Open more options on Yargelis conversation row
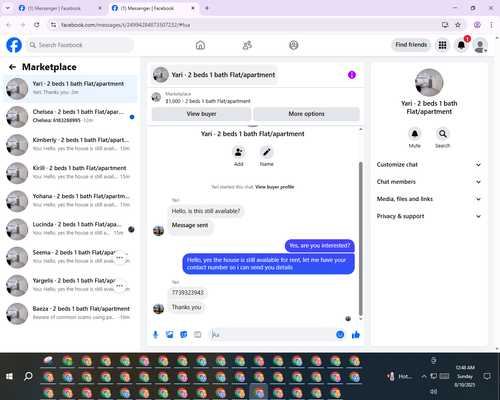 tap(120, 286)
